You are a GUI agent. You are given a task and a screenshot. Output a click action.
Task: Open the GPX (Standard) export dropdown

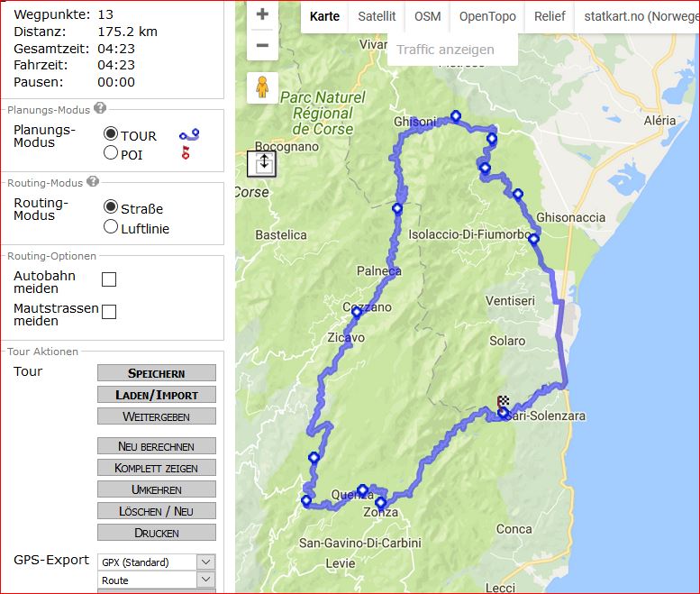point(157,562)
